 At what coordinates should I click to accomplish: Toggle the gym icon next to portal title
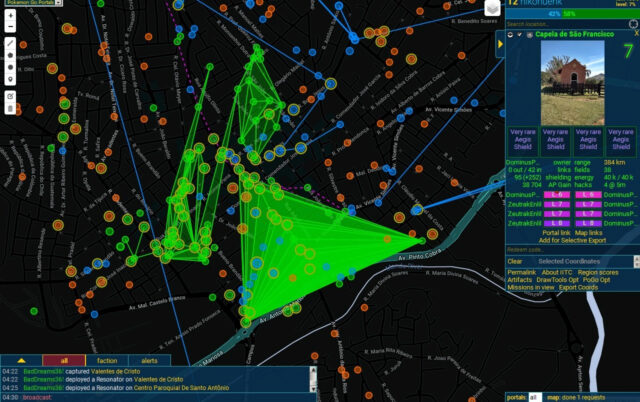529,35
